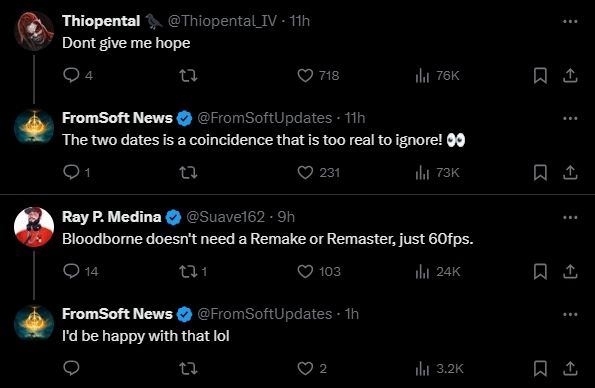Image resolution: width=595 pixels, height=388 pixels.
Task: Open the @Thiopental_IV profile handle
Action: (x=222, y=21)
